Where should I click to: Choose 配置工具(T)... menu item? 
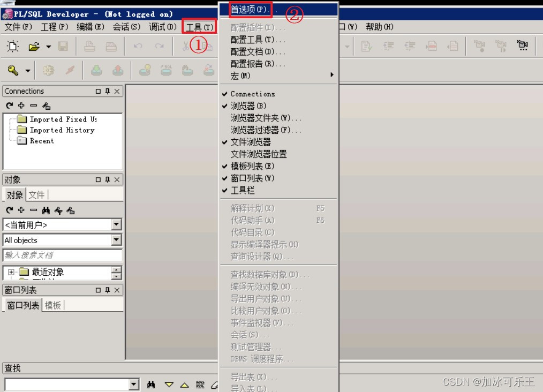pos(258,40)
